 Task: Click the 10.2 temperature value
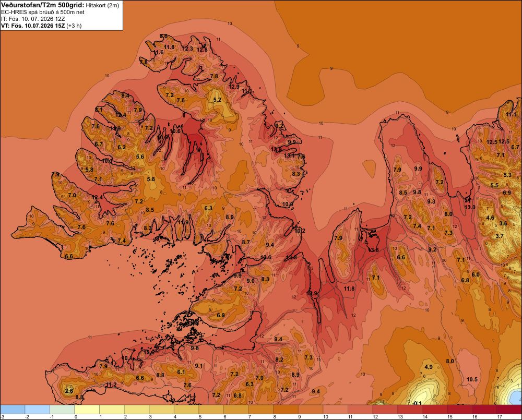[300, 230]
